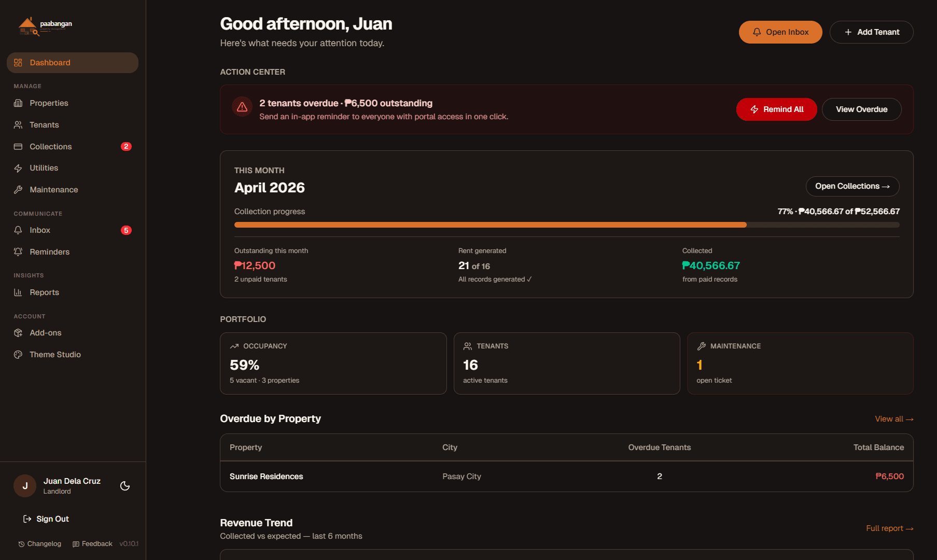This screenshot has height=560, width=937.
Task: Open the Feedback link
Action: click(93, 544)
